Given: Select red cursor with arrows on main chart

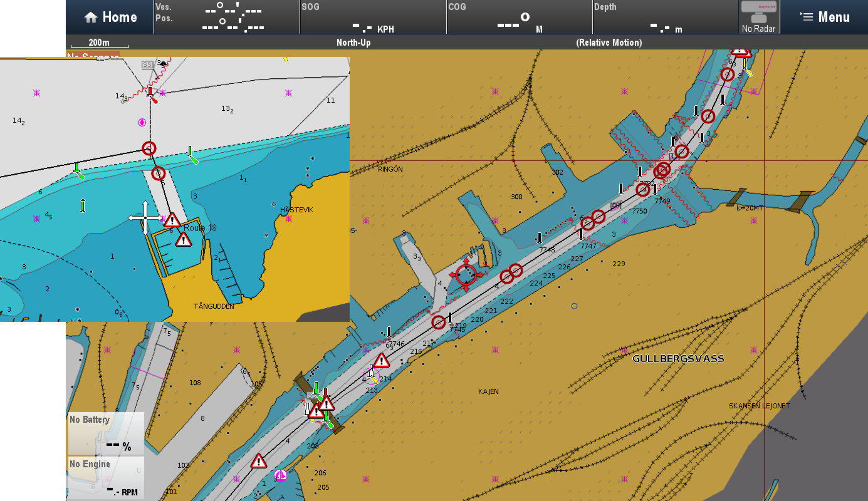Looking at the screenshot, I should [x=466, y=274].
